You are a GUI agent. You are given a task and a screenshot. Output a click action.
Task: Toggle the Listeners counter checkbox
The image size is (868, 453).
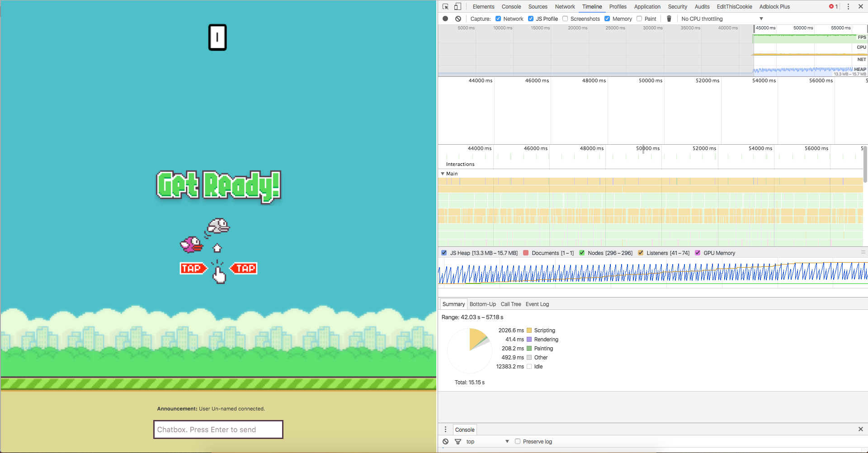click(641, 253)
